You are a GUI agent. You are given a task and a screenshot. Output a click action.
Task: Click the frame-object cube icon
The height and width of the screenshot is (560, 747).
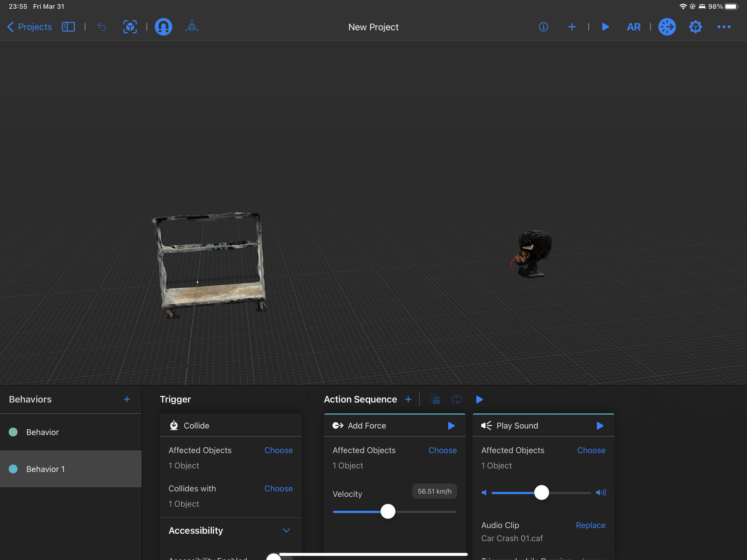coord(130,27)
